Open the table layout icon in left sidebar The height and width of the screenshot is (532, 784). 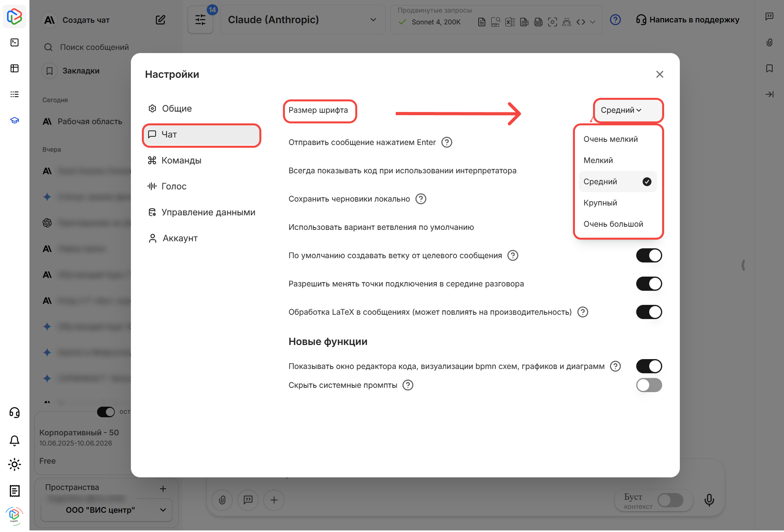coord(15,68)
